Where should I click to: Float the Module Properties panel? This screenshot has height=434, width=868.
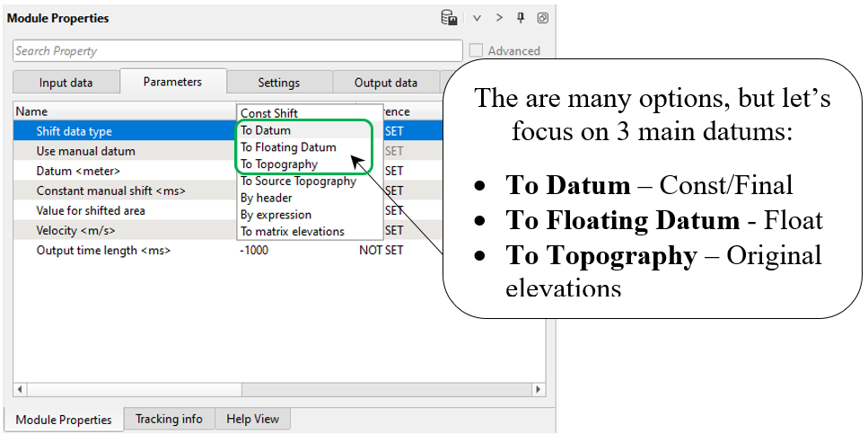coord(542,18)
